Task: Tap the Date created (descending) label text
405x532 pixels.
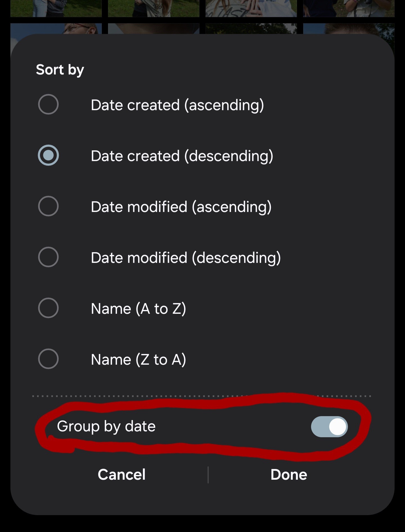Action: [182, 156]
